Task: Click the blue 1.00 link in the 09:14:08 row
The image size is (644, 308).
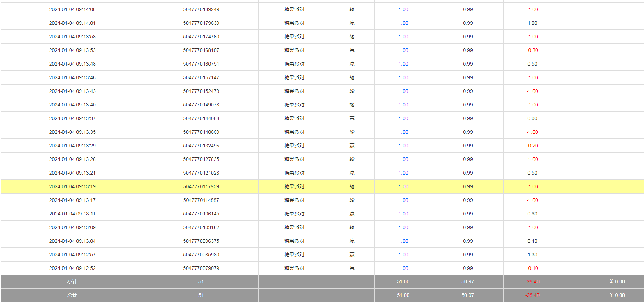Action: pyautogui.click(x=403, y=9)
